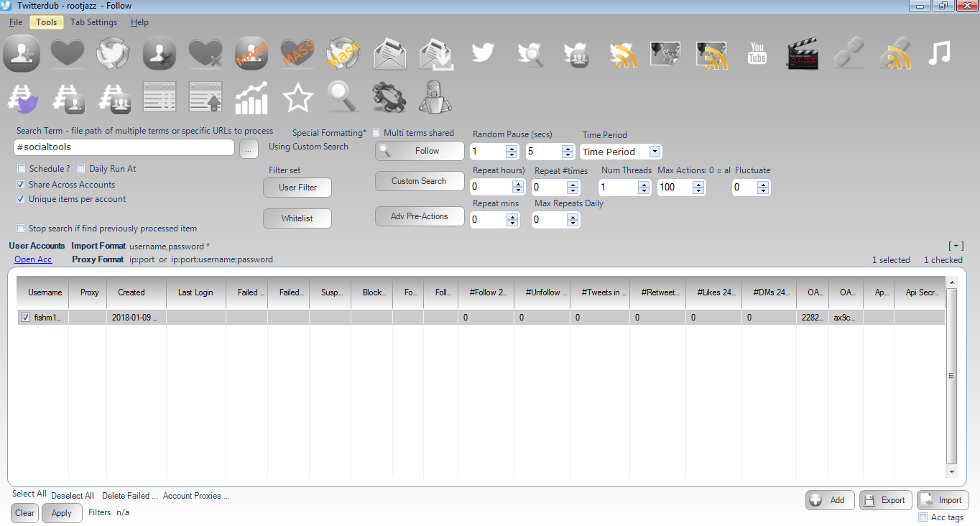Open the dark gear settings icon
Image resolution: width=980 pixels, height=526 pixels.
pyautogui.click(x=389, y=97)
